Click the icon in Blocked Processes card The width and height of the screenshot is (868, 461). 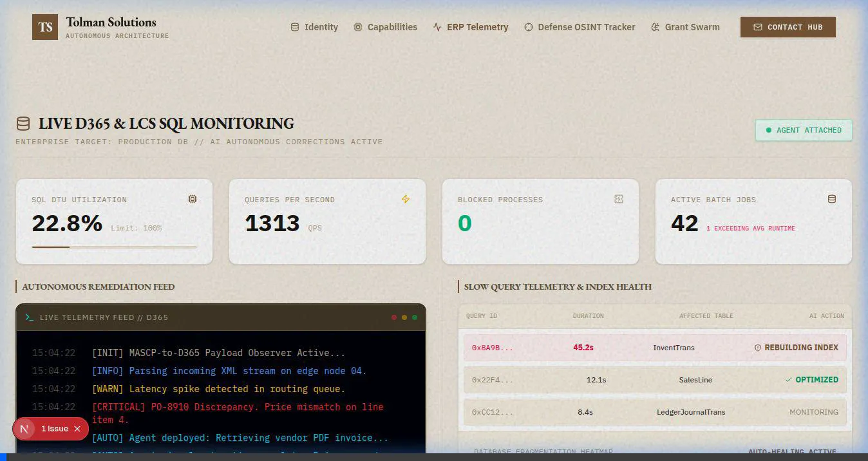[619, 199]
